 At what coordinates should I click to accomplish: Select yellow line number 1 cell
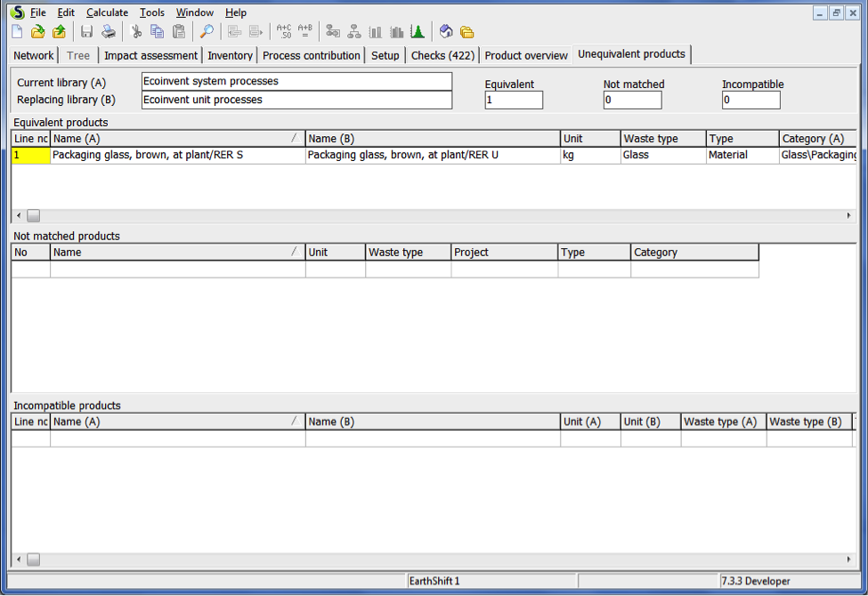(x=30, y=155)
